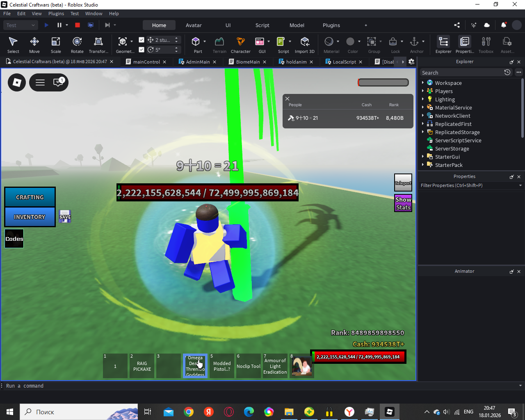Toggle the rotate snapping degrees checkbox
Image resolution: width=525 pixels, height=420 pixels.
point(142,50)
